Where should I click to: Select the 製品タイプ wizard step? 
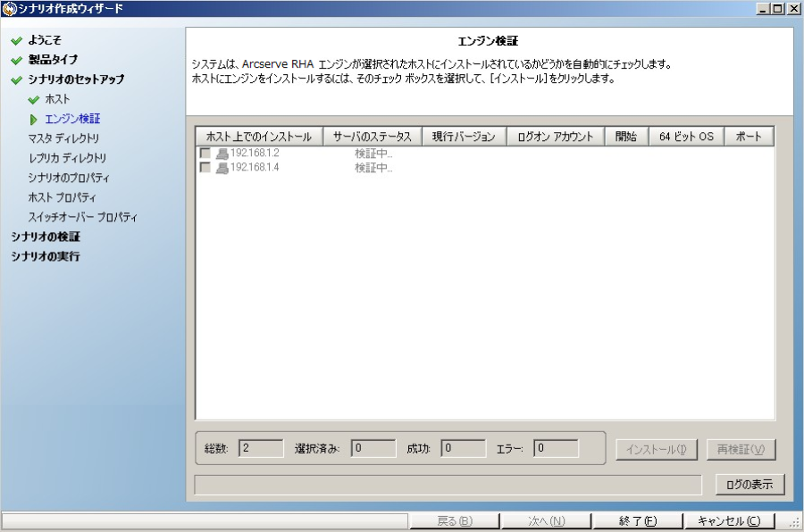coord(53,60)
